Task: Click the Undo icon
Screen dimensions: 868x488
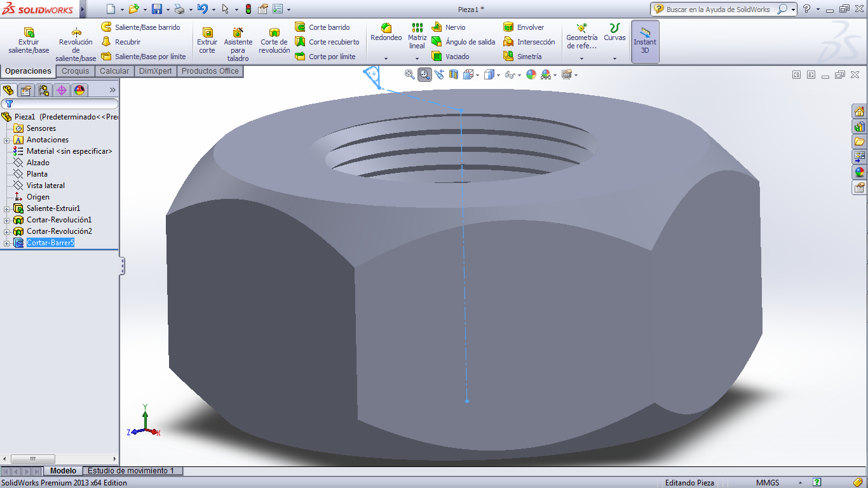Action: pos(202,9)
